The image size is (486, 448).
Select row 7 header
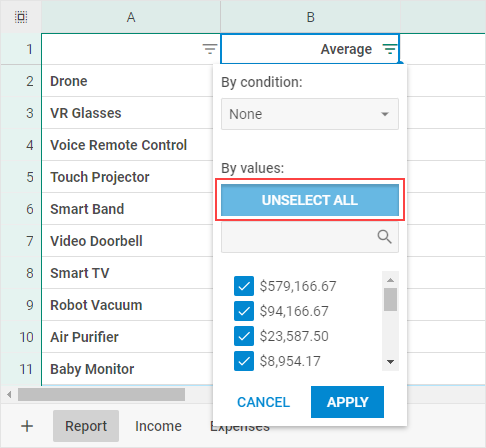(21, 241)
